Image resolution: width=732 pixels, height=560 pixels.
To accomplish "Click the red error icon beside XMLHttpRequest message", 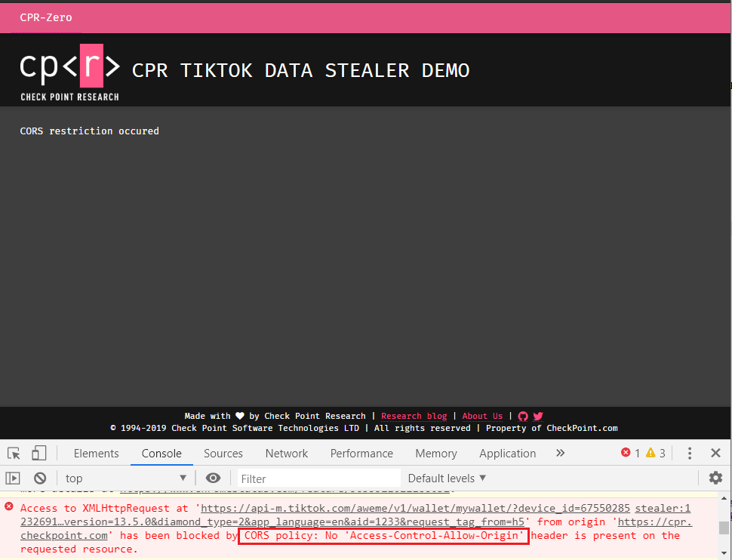I will [9, 506].
